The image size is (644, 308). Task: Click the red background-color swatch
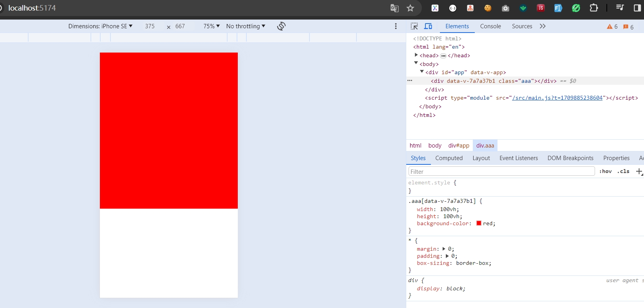[479, 223]
